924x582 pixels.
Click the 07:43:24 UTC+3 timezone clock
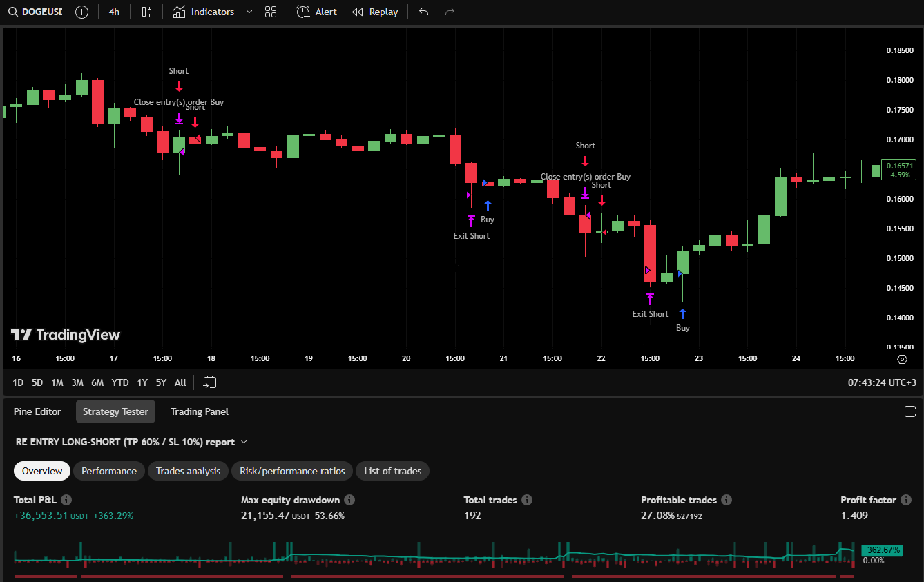882,382
